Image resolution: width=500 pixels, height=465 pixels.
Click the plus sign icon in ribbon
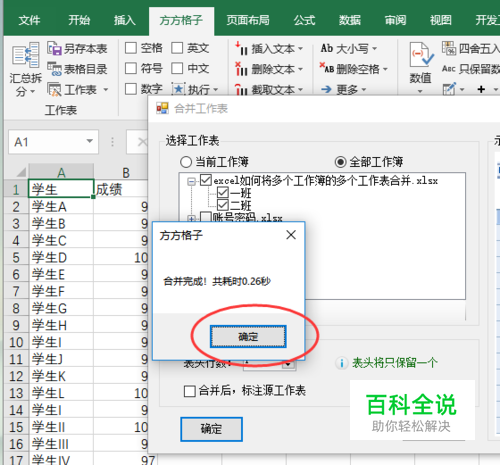click(481, 89)
